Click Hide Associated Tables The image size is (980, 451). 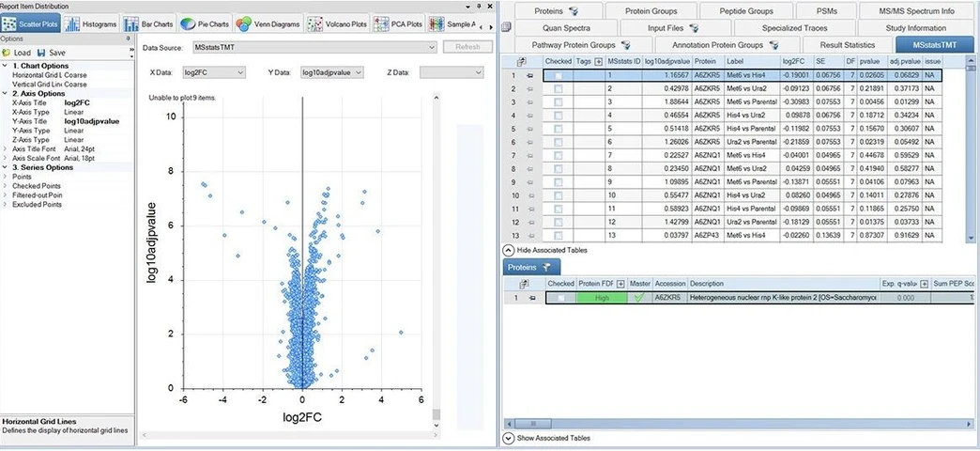coord(545,250)
